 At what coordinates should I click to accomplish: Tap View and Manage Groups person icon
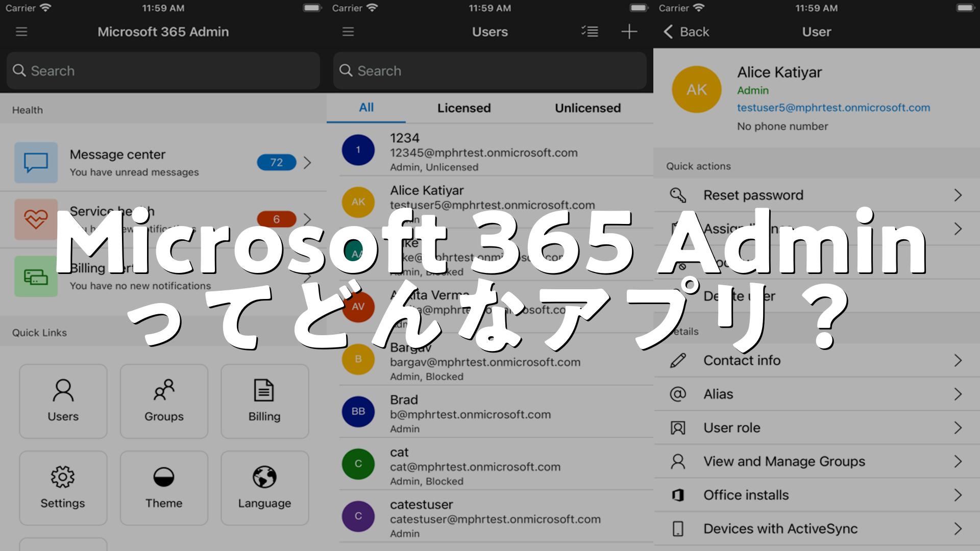[x=678, y=461]
